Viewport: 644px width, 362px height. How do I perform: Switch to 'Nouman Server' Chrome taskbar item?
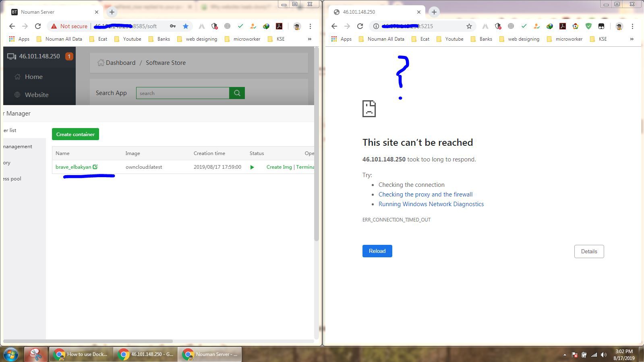point(209,354)
